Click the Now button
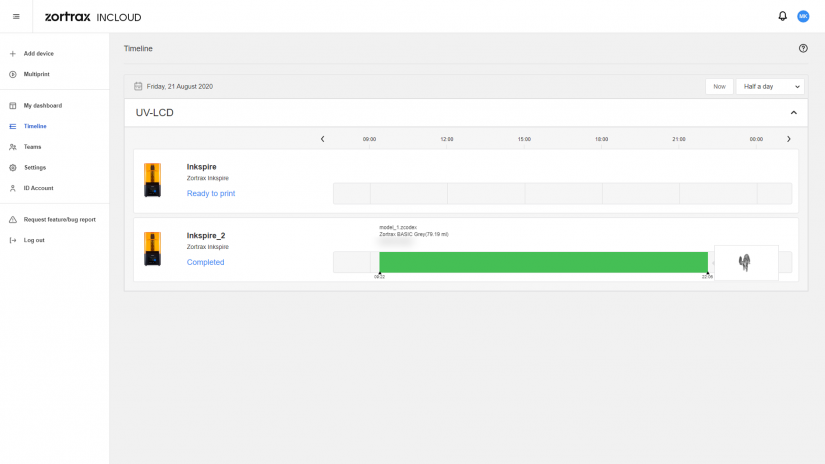 [719, 86]
